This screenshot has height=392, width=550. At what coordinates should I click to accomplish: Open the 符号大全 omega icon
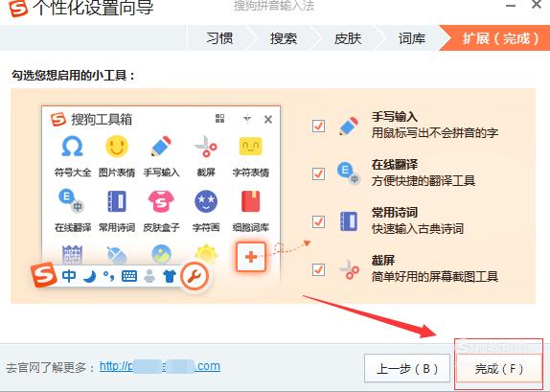[x=72, y=146]
